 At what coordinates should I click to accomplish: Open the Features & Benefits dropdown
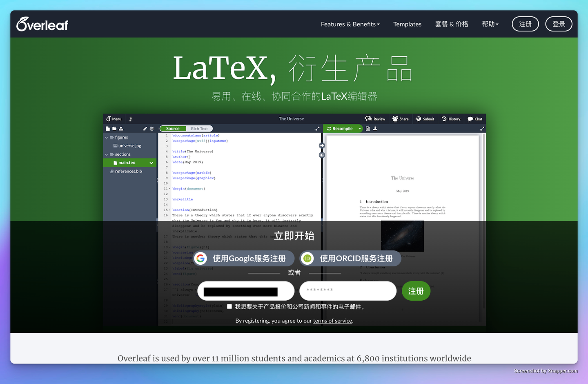350,24
